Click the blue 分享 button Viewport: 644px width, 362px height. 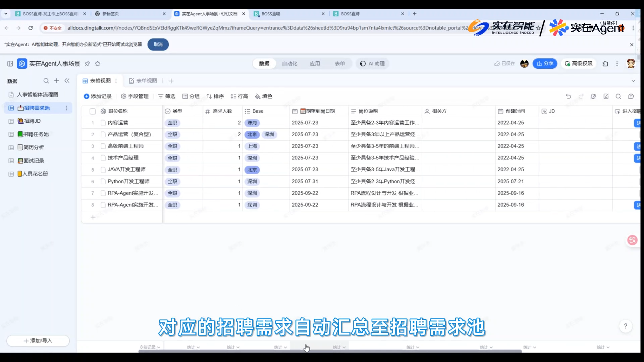click(x=545, y=64)
